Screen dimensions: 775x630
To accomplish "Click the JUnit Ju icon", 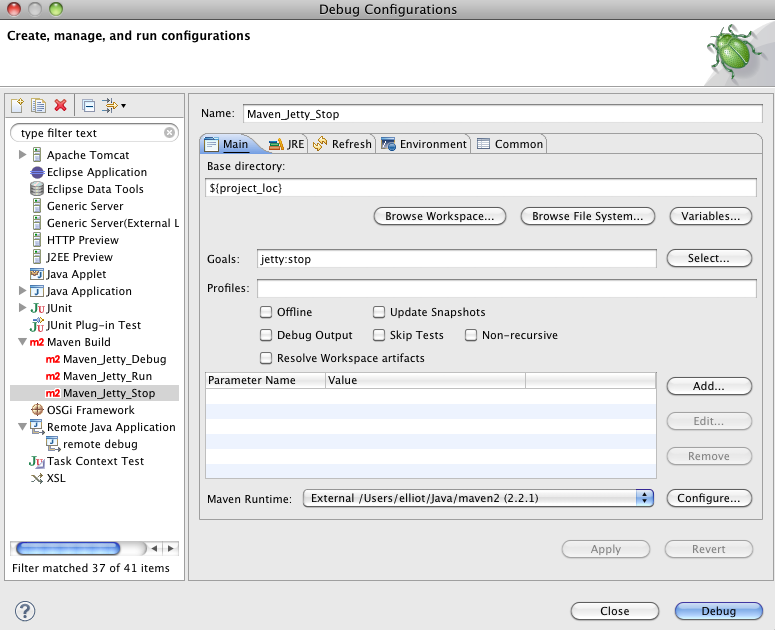I will click(38, 308).
